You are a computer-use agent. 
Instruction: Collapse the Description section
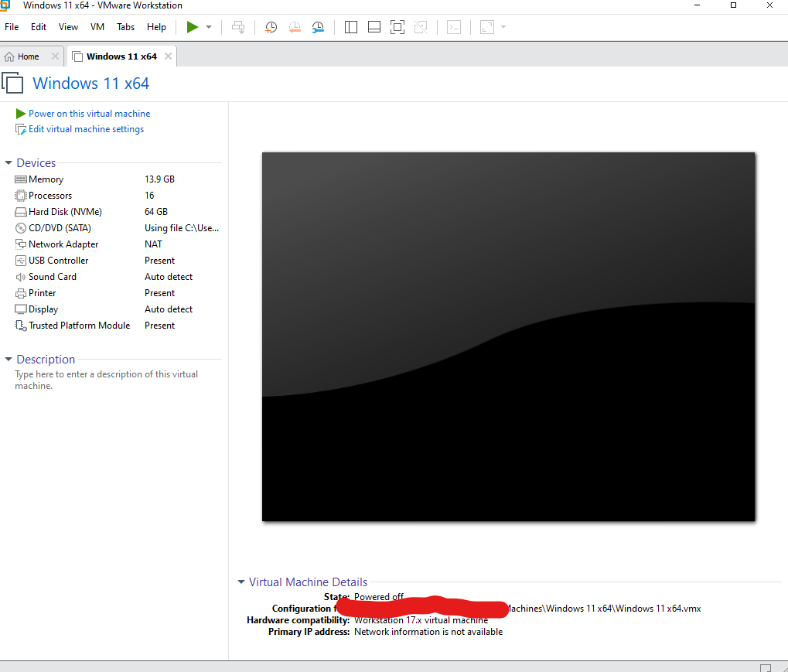pos(9,360)
